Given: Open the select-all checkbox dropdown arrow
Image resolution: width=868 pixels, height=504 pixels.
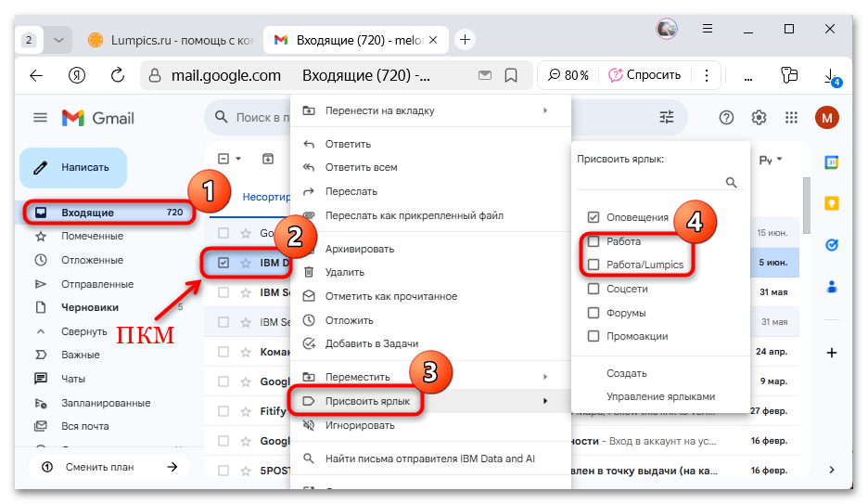Looking at the screenshot, I should click(238, 159).
